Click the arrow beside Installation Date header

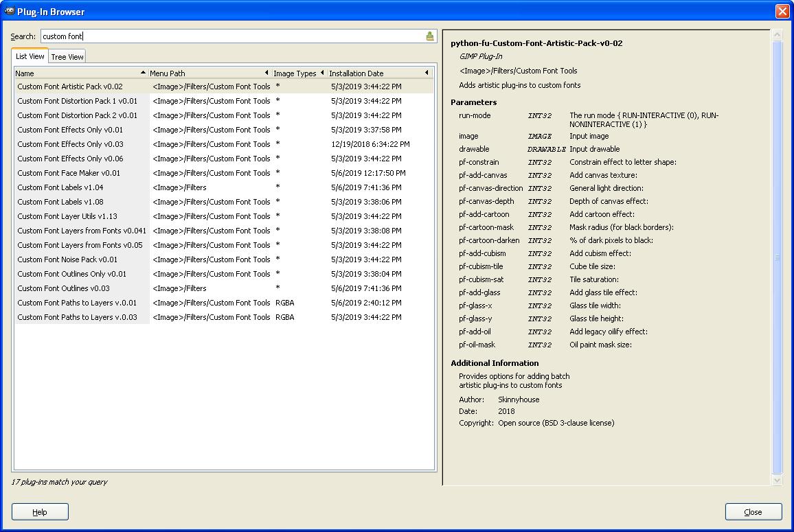click(427, 73)
